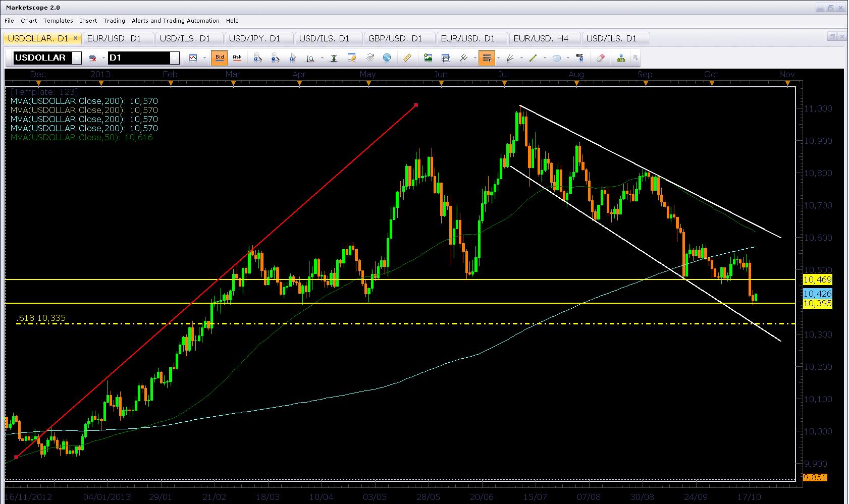Click the chart window template icon
This screenshot has width=849, height=504.
click(x=446, y=58)
